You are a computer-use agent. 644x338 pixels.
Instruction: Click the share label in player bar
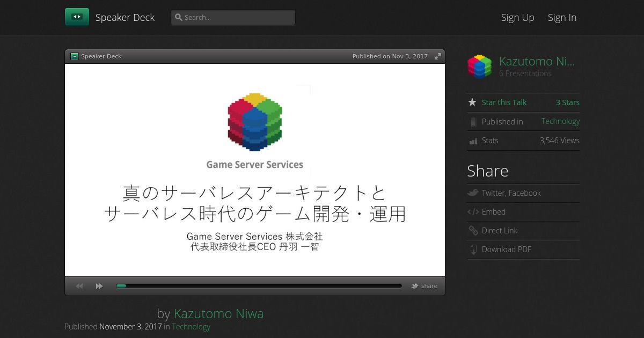[429, 286]
